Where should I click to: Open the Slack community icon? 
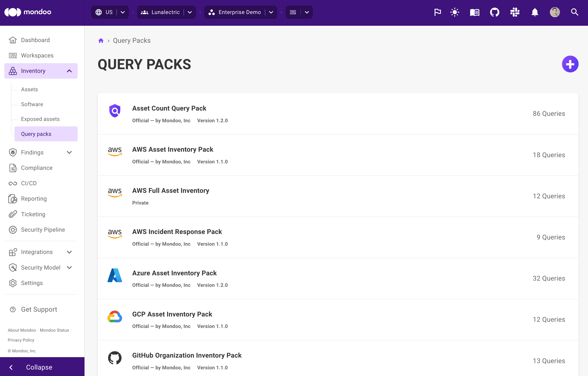(515, 12)
